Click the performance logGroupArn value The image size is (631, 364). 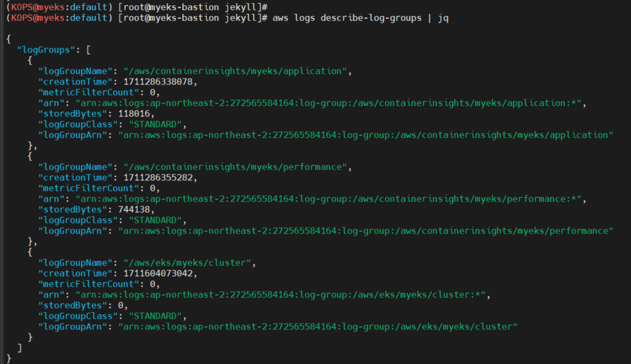pos(365,231)
